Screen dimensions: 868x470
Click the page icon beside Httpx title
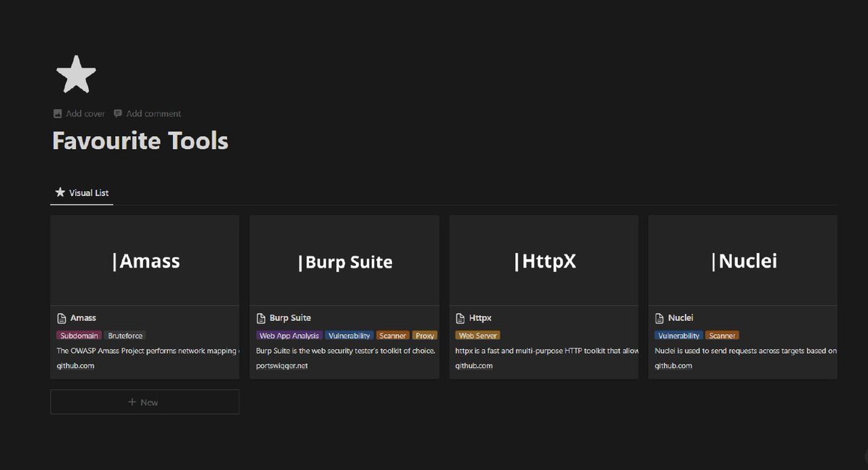(x=461, y=318)
